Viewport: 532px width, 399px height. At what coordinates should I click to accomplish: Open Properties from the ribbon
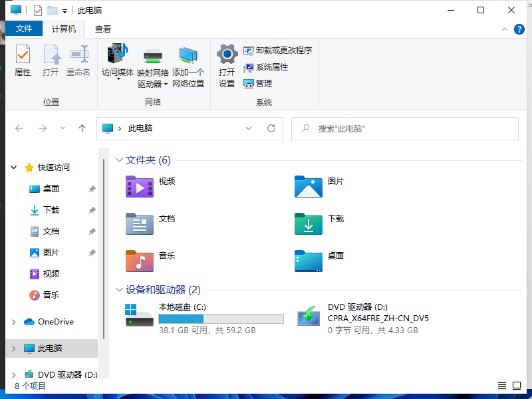[x=23, y=63]
